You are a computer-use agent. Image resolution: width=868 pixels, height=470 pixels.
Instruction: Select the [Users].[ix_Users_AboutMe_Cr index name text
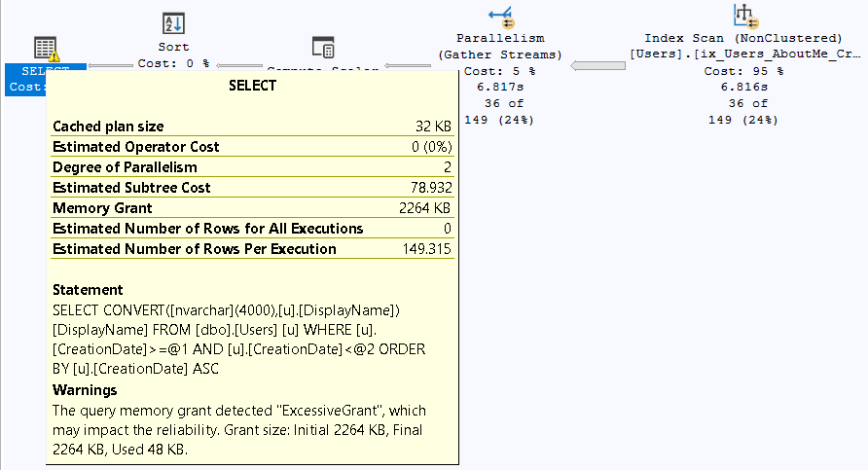745,54
